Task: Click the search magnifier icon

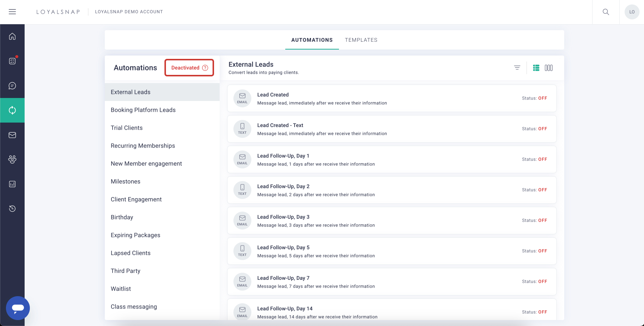Action: 606,12
